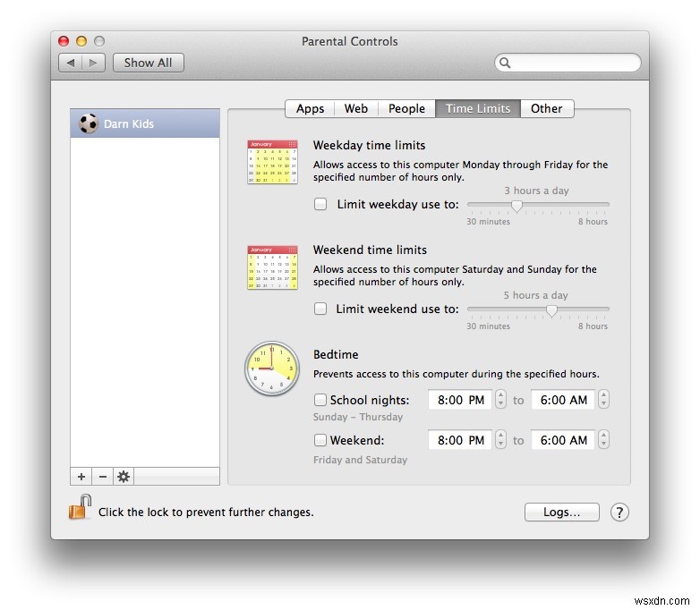Screen dimensions: 700x610
Task: Enable Limit weekend use checkbox
Action: click(x=320, y=309)
